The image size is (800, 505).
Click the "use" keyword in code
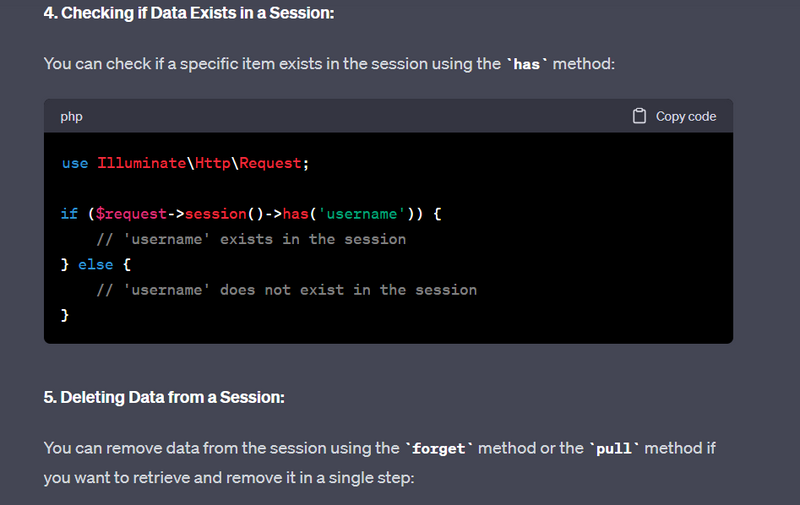(75, 163)
